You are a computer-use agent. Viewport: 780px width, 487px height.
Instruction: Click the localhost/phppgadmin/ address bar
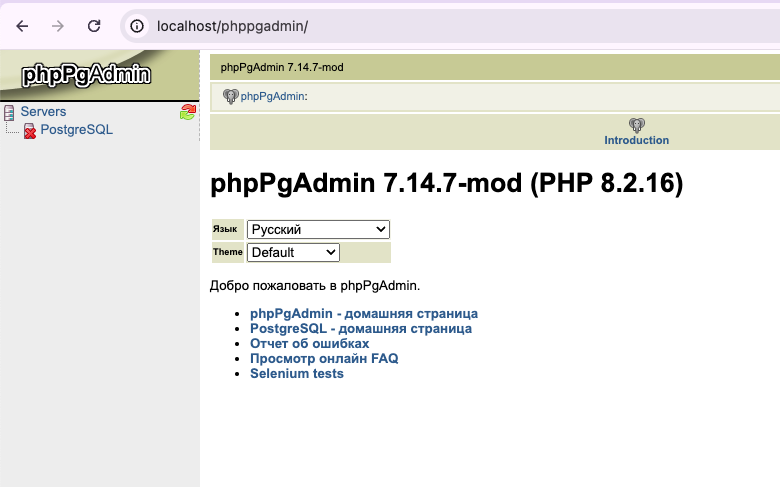tap(448, 26)
